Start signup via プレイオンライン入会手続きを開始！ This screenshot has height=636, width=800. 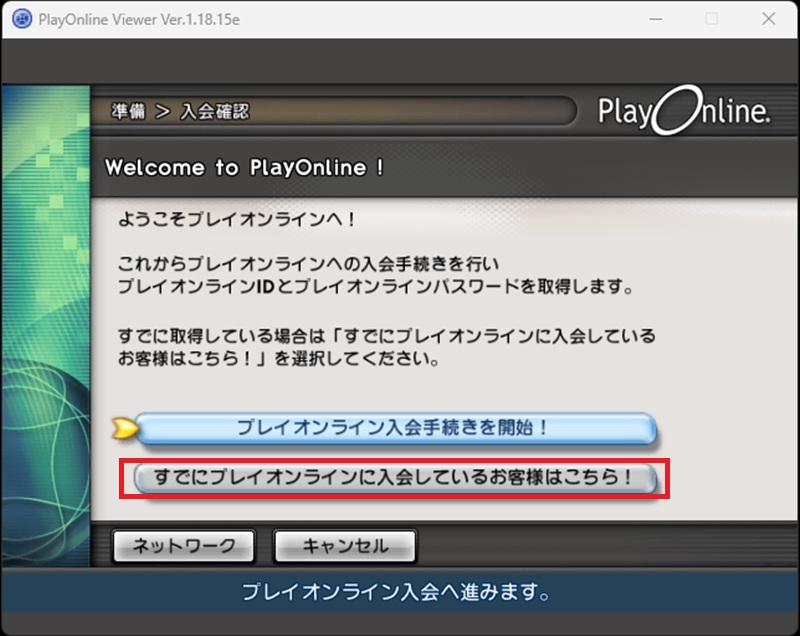394,428
